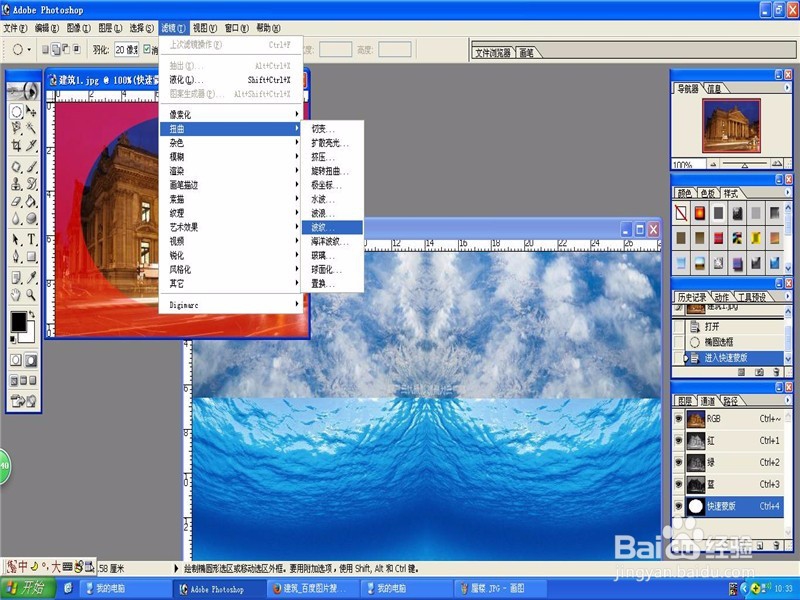Switch to Standard mode editing

click(16, 360)
